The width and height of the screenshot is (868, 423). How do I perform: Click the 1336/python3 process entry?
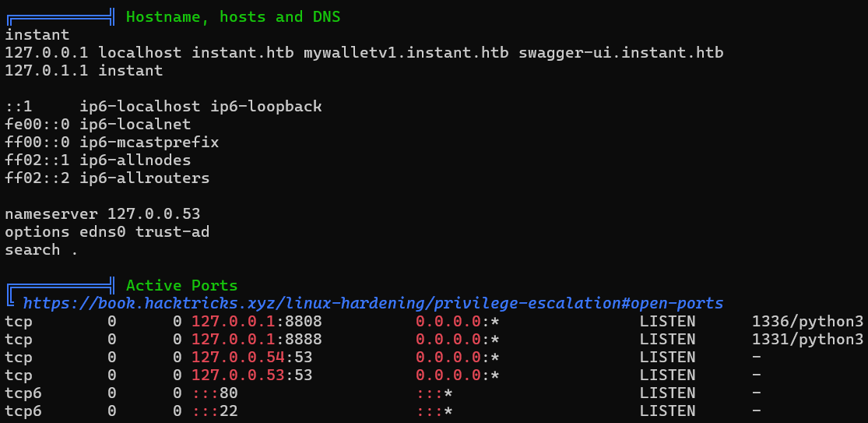click(807, 322)
